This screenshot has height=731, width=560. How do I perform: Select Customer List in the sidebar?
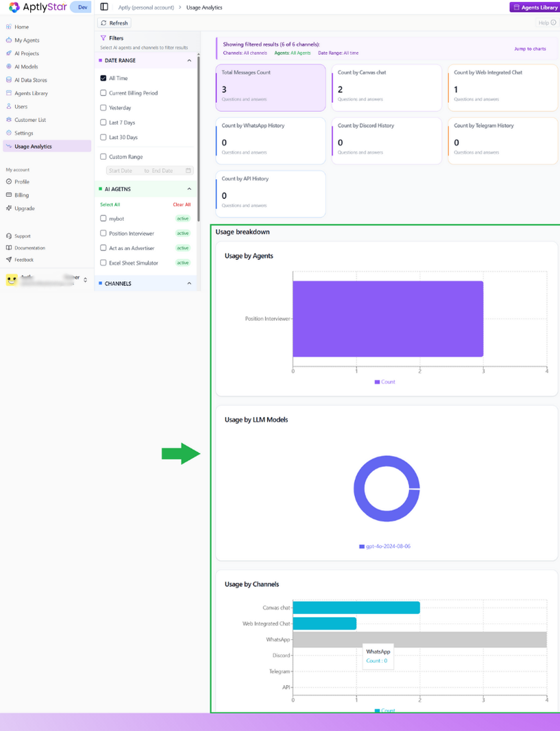(x=34, y=119)
